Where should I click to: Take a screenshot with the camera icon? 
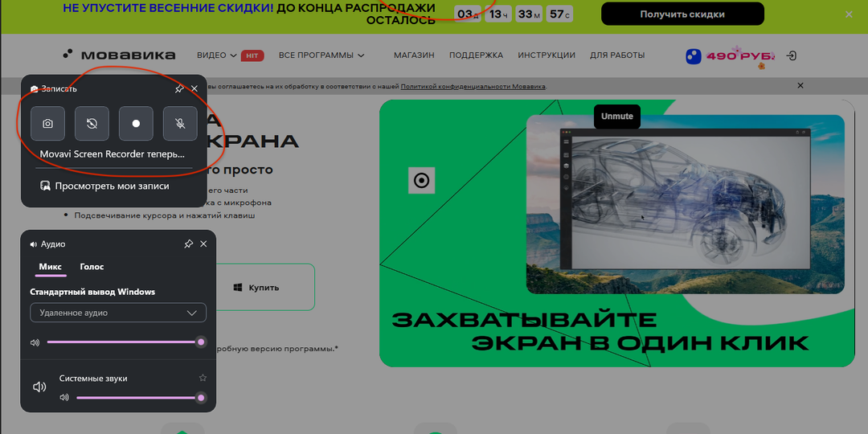click(47, 124)
